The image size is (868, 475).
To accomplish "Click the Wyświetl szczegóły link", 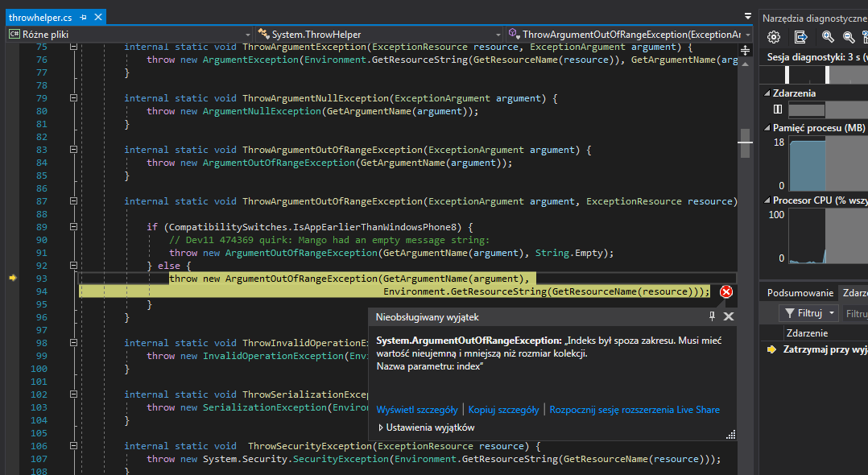I will click(417, 410).
